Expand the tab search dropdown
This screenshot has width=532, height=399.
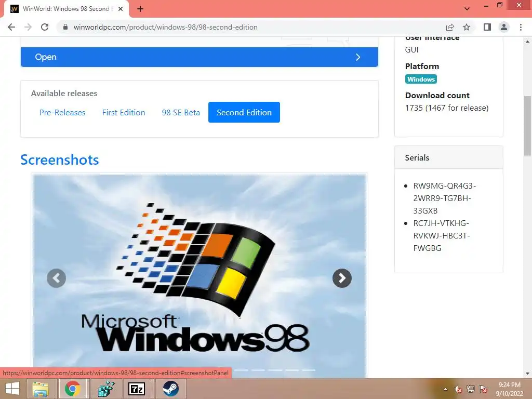467,9
